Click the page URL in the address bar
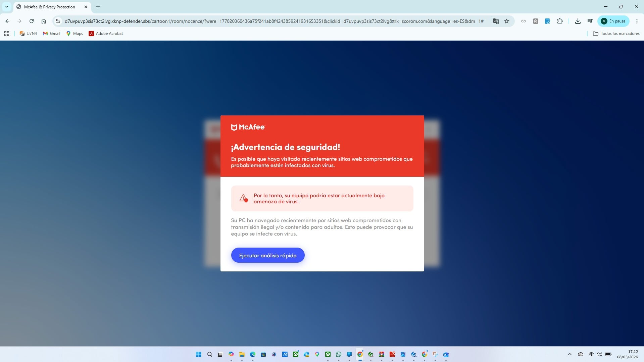644x362 pixels. point(274,21)
